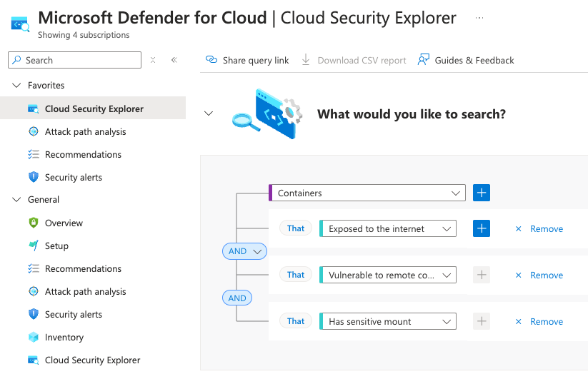Open the Setup page

pyautogui.click(x=56, y=246)
